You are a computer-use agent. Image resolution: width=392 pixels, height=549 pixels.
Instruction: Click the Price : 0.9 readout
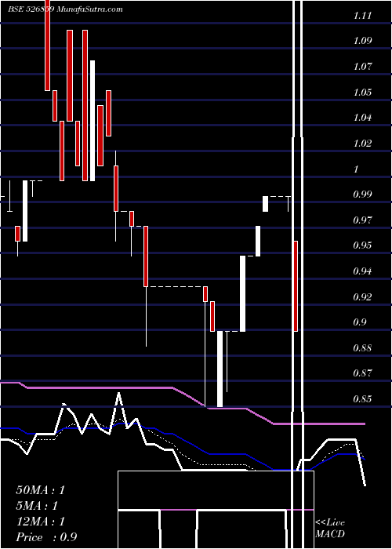[x=46, y=537]
